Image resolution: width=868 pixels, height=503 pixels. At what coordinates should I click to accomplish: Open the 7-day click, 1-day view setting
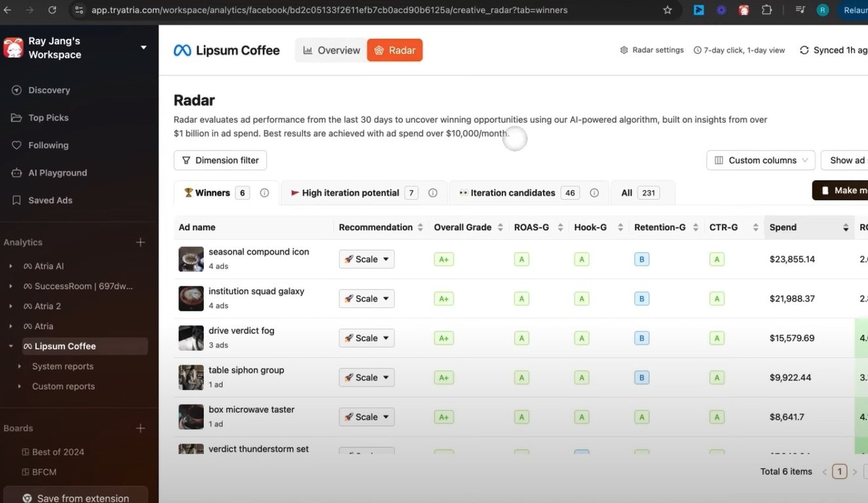(x=739, y=50)
